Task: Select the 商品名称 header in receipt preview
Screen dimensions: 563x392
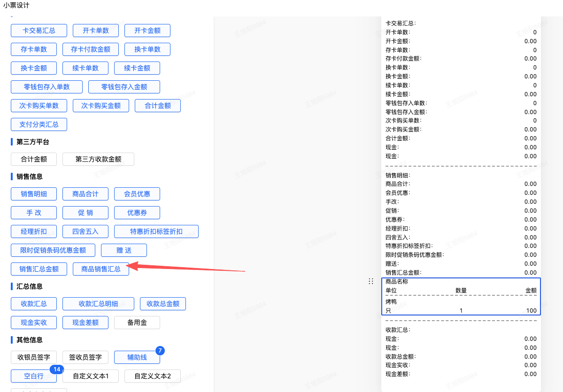Action: pos(397,281)
